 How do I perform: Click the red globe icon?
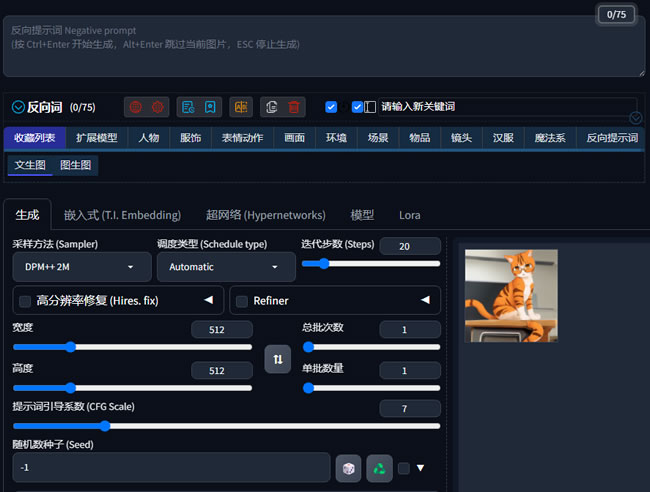136,107
